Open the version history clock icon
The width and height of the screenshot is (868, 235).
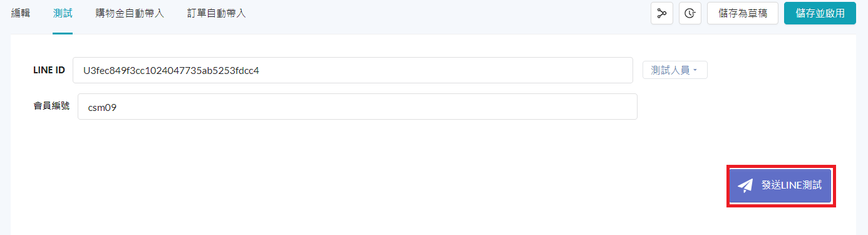[690, 13]
